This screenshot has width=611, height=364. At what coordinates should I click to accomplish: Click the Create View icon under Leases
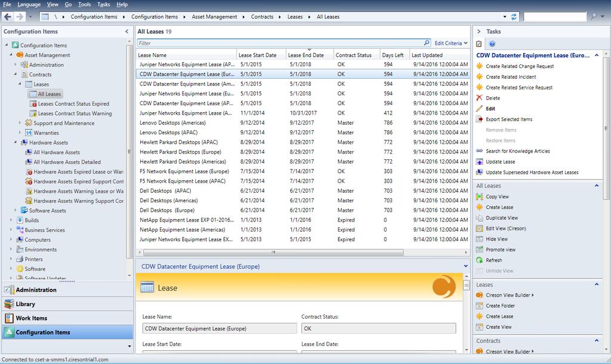tap(479, 327)
